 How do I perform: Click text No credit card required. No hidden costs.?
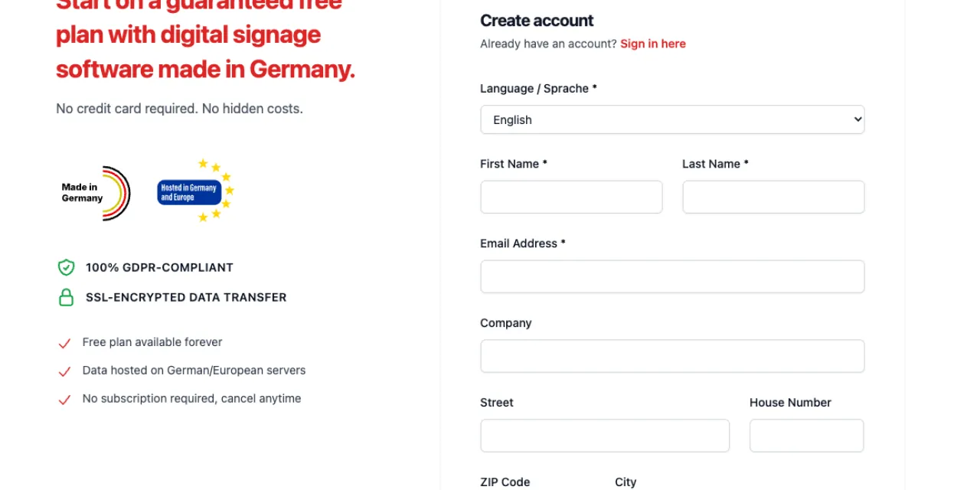179,109
